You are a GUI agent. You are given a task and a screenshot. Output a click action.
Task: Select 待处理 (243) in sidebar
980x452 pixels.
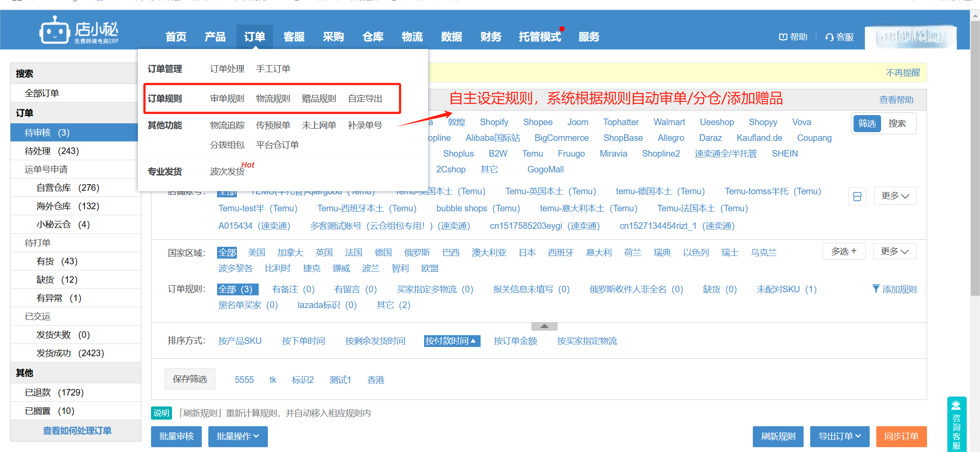pos(75,151)
